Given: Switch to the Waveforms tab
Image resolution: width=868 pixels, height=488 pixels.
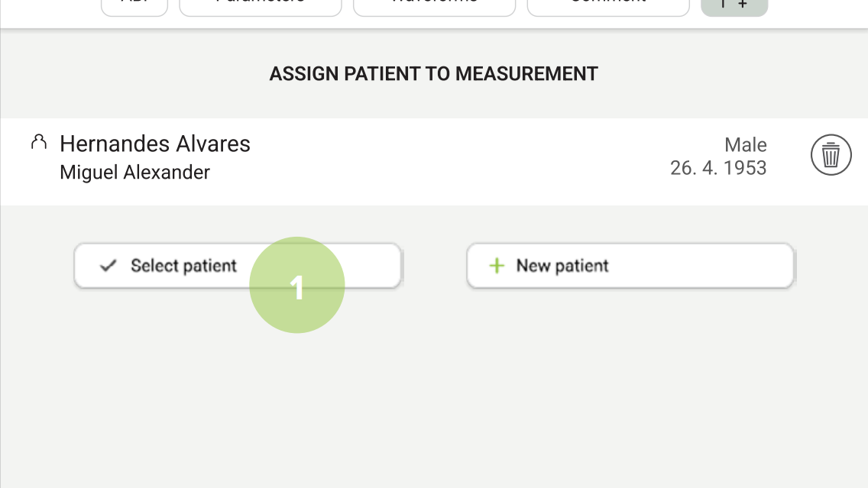Looking at the screenshot, I should tap(434, 3).
